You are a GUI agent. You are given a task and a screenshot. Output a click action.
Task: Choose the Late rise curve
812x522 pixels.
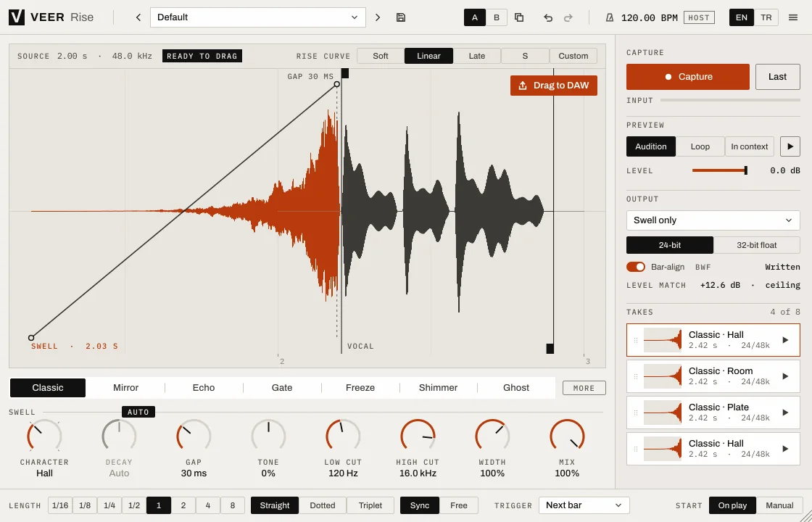pos(477,56)
